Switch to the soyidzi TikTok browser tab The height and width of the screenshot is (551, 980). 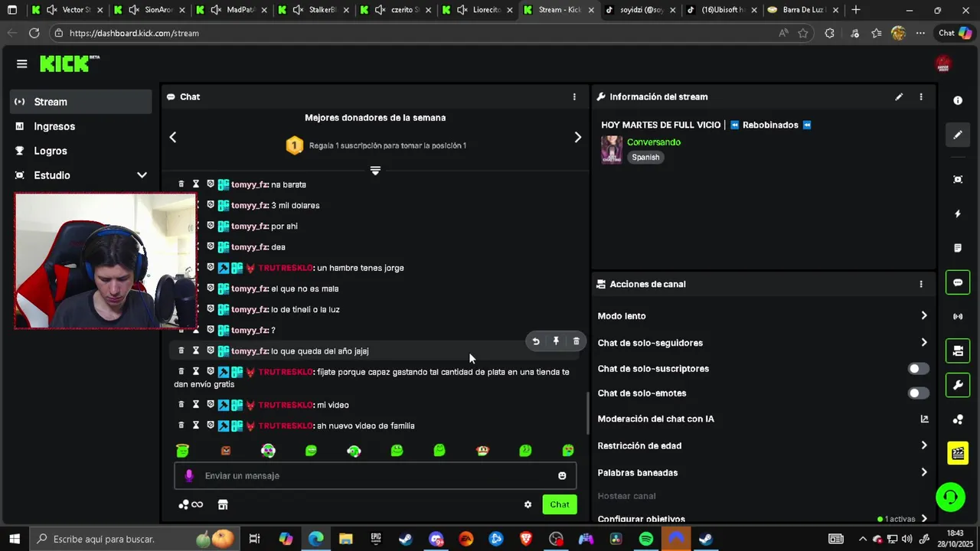pos(640,10)
